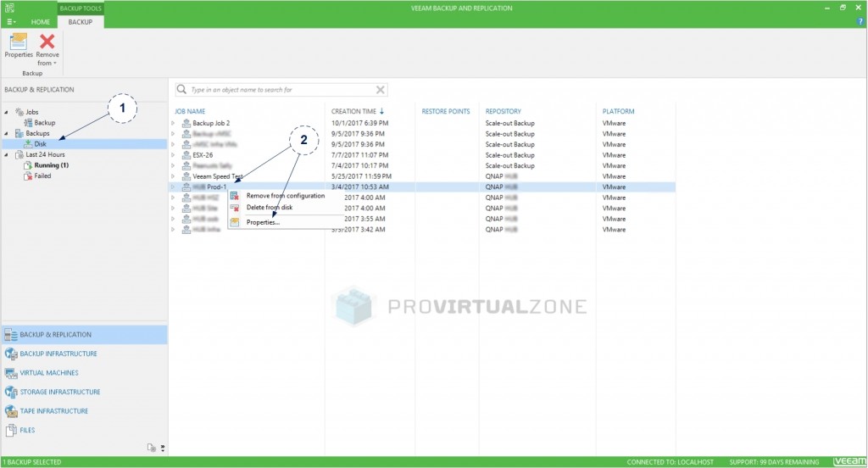Open the BACKUP & REPLICATION view
The height and width of the screenshot is (468, 868).
[84, 335]
